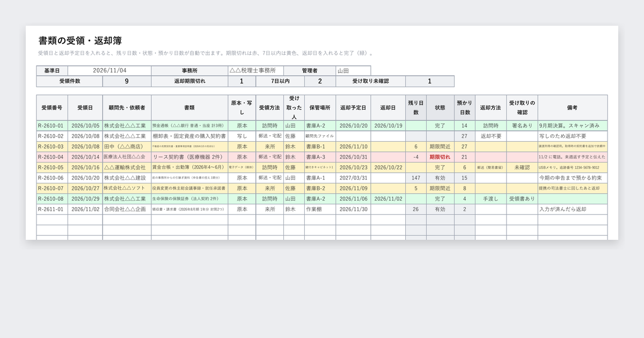Click client cell 田中（△△商店）
The width and height of the screenshot is (644, 338).
tap(127, 146)
